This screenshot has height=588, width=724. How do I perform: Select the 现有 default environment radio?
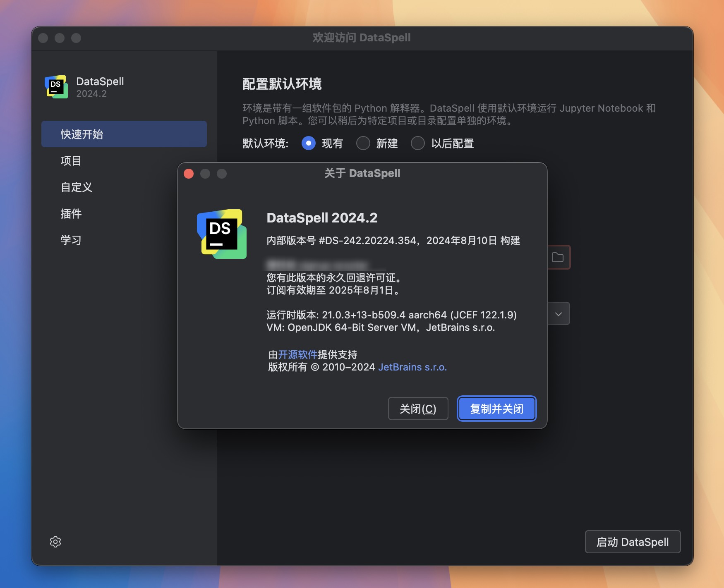(309, 143)
